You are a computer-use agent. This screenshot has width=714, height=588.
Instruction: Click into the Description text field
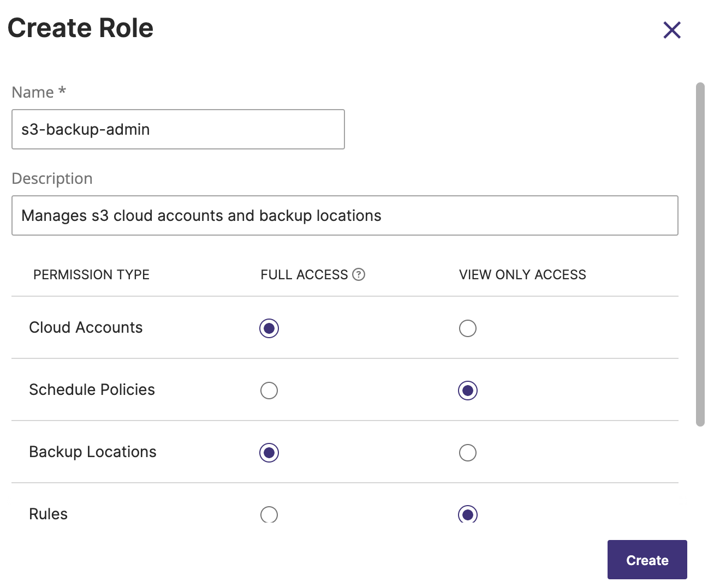pyautogui.click(x=344, y=215)
